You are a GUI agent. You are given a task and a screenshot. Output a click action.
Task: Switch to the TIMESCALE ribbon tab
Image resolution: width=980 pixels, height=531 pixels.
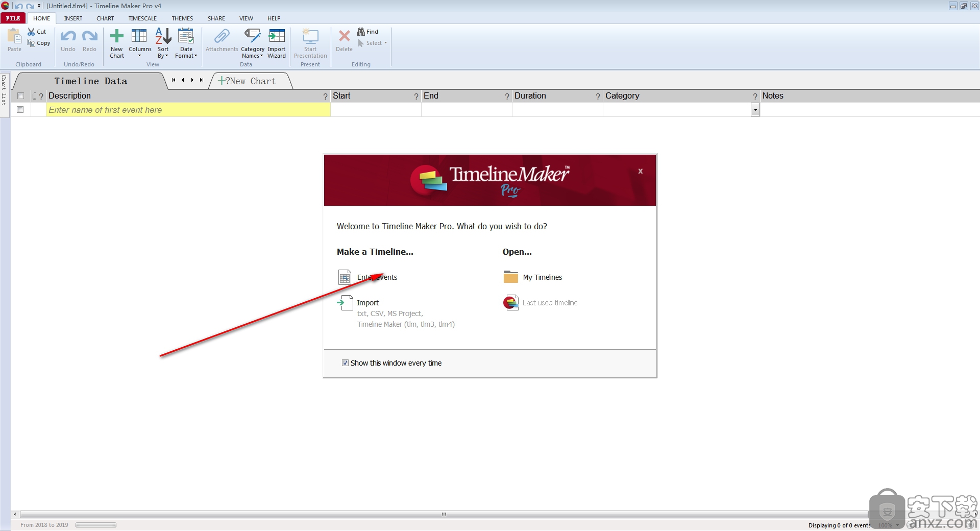(142, 18)
